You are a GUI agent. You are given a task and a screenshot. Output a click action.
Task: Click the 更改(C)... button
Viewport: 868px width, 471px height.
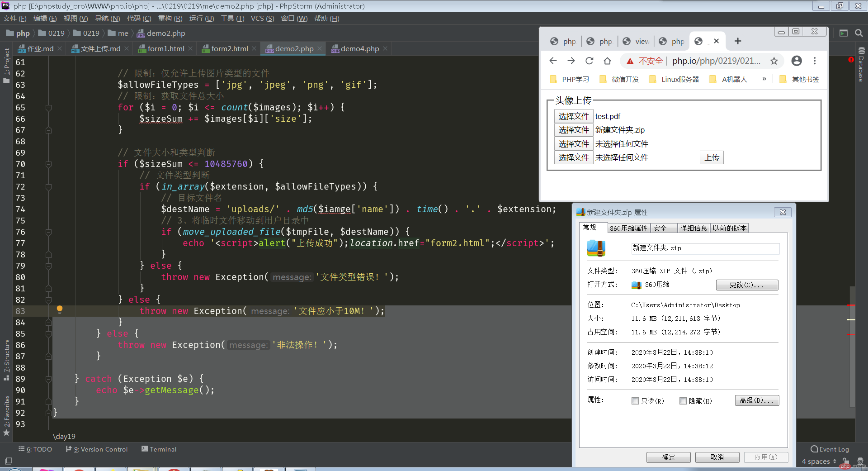tap(747, 285)
